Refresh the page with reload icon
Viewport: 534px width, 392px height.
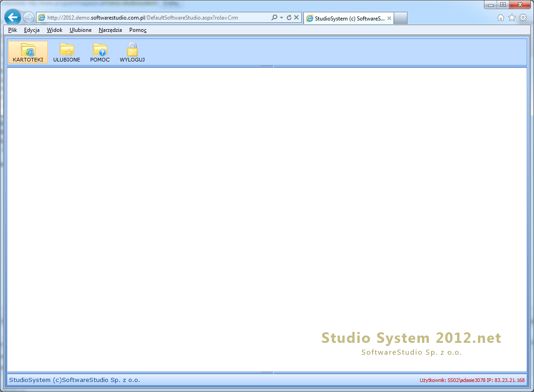click(x=290, y=17)
